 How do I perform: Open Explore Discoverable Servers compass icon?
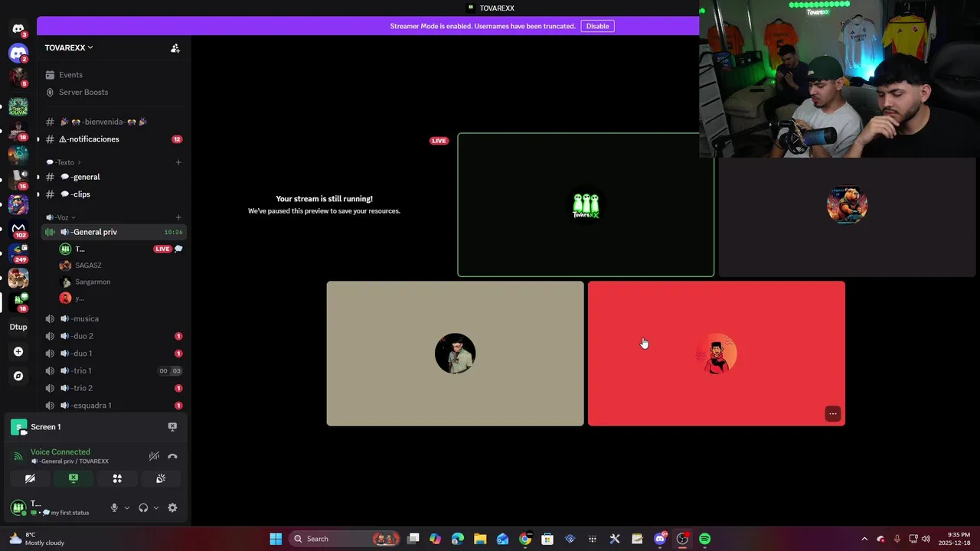click(18, 377)
